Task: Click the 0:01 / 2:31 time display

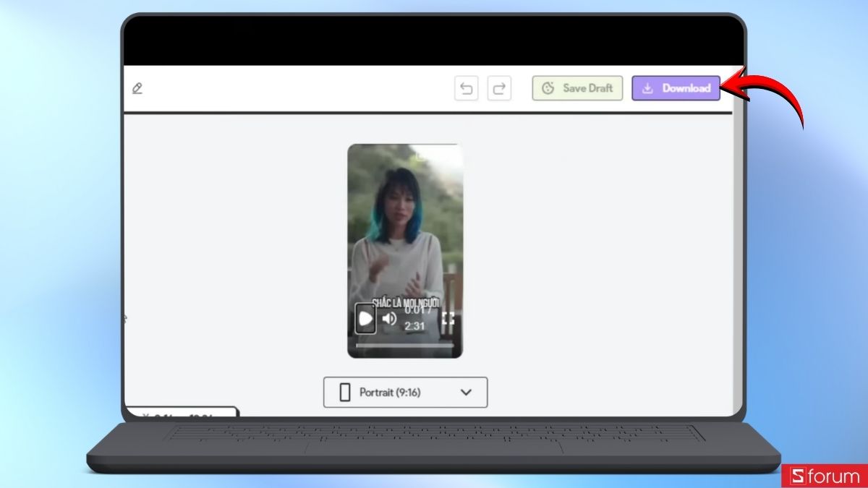Action: [x=414, y=320]
